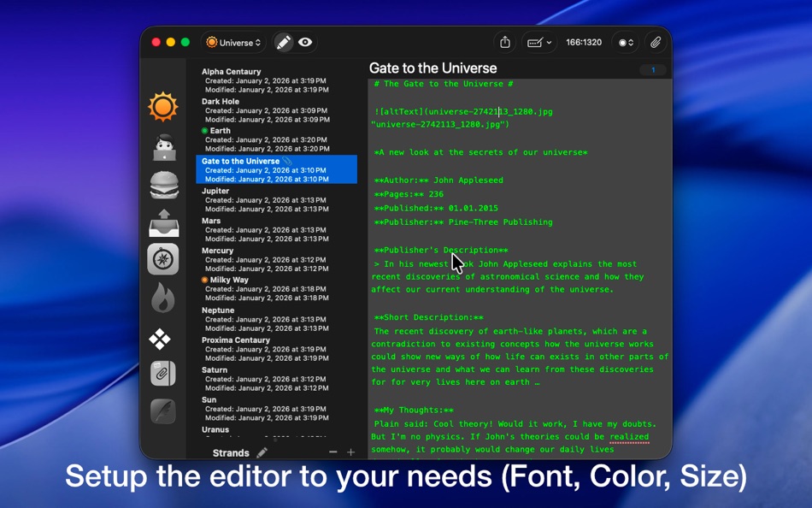Open the Universe category dropdown
The width and height of the screenshot is (812, 508).
(x=232, y=41)
